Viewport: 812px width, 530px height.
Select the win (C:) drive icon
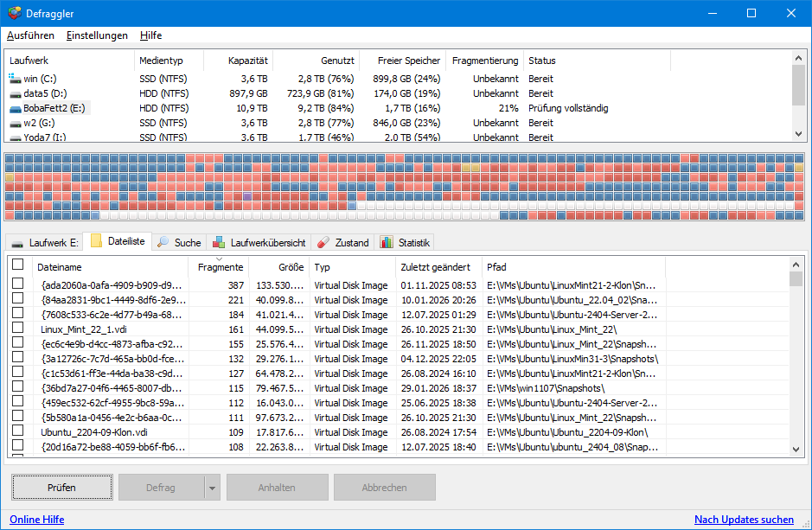[15, 78]
